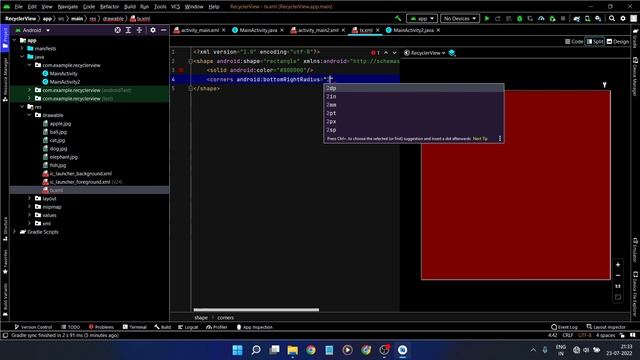Zoom out the preview with minus icon

coord(618,276)
